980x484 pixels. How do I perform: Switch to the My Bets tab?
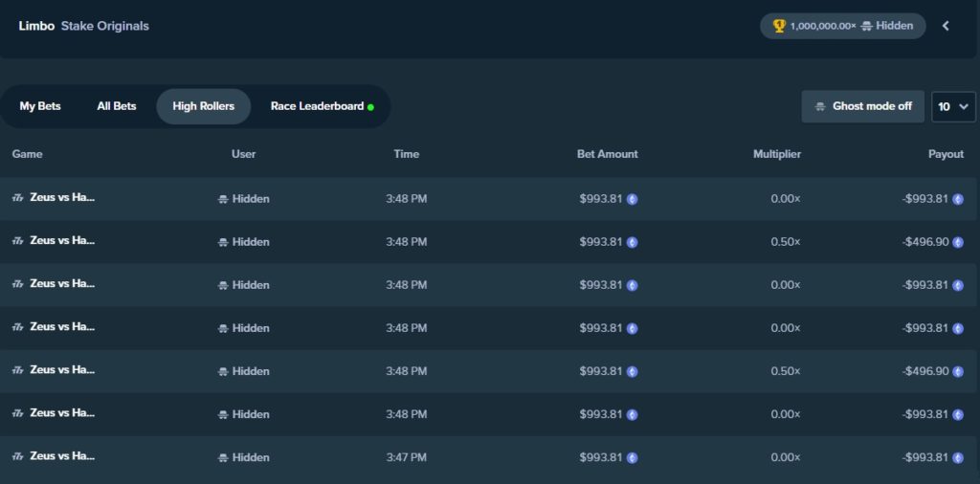[40, 106]
